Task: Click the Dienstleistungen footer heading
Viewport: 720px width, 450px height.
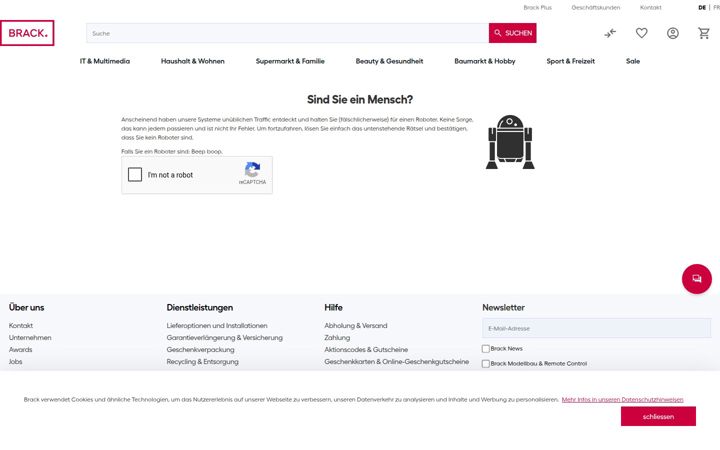Action: (200, 308)
